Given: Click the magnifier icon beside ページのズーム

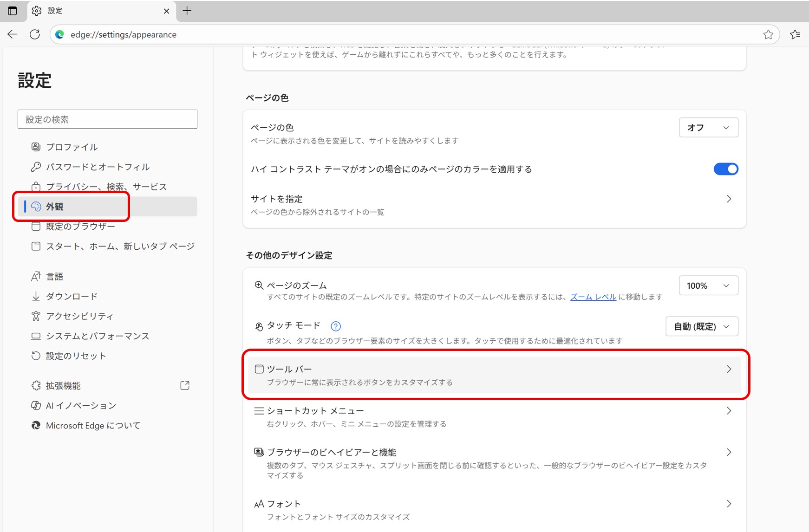Looking at the screenshot, I should [259, 285].
